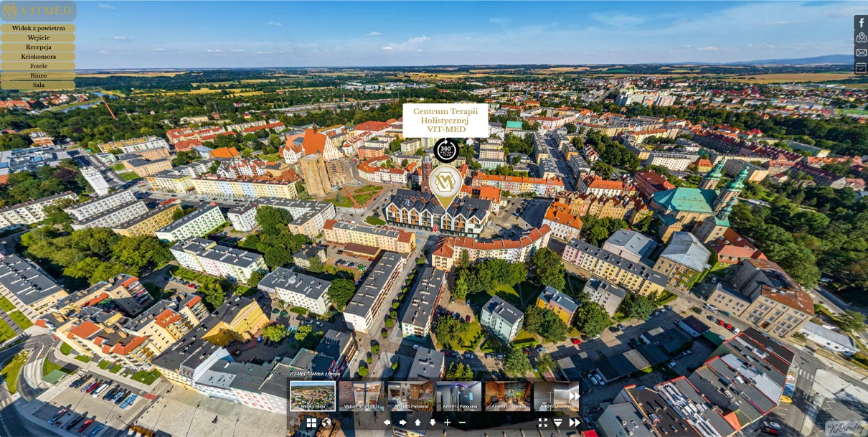Open the thumbnail grid view icon
The image size is (868, 437).
[311, 423]
